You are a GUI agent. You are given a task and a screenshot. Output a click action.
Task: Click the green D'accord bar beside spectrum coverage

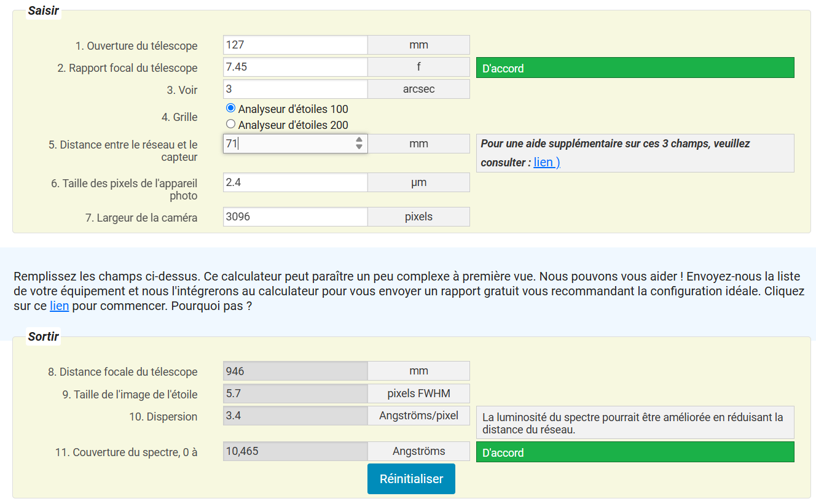635,452
